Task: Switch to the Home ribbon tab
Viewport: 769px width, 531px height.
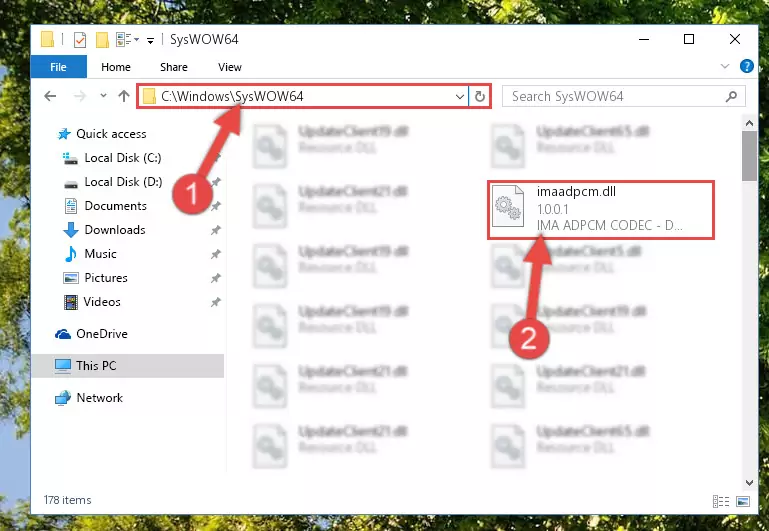Action: 116,67
